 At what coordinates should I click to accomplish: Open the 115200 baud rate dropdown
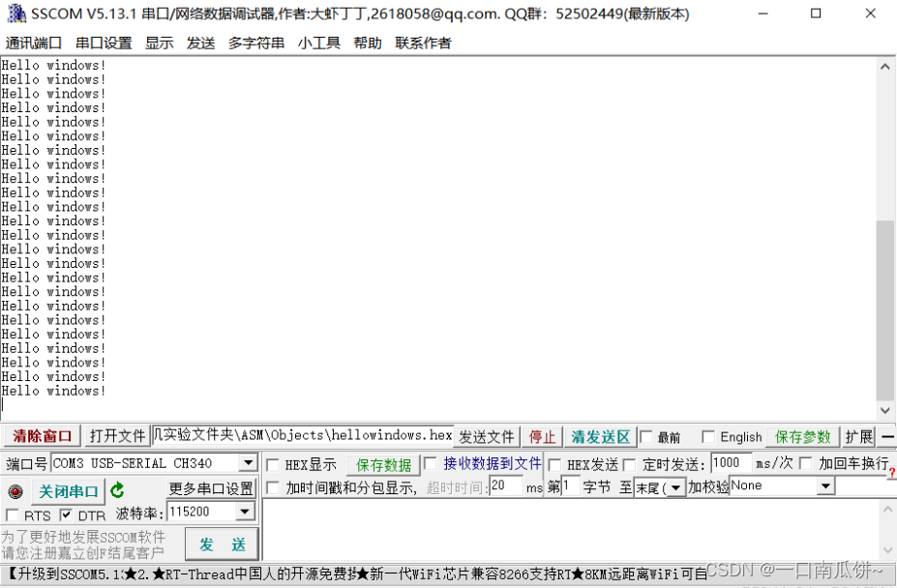[x=244, y=512]
